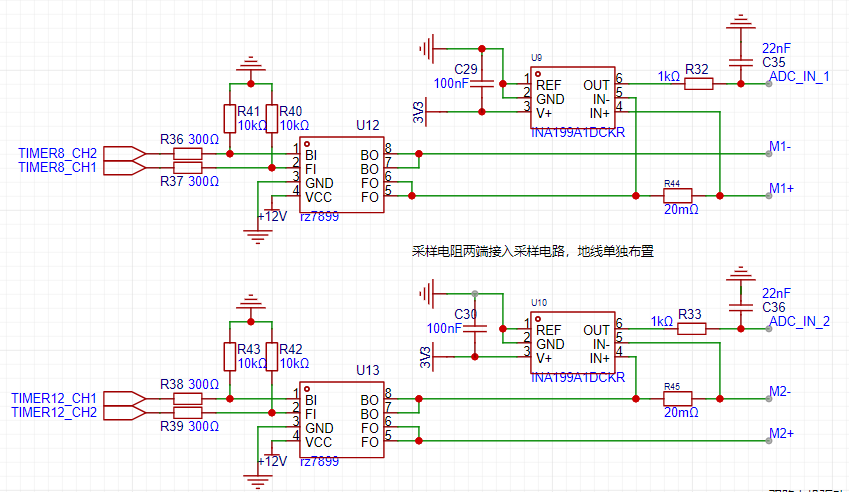Viewport: 849px width, 492px height.
Task: Select the U9 INA199A1DCKR amplifier
Action: click(x=573, y=97)
